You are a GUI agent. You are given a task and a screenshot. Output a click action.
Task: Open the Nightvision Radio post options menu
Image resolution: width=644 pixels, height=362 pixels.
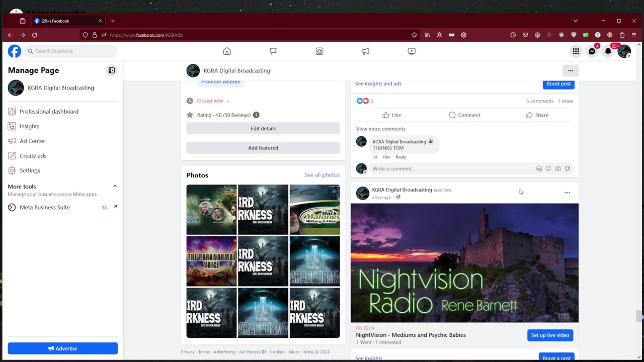click(567, 193)
